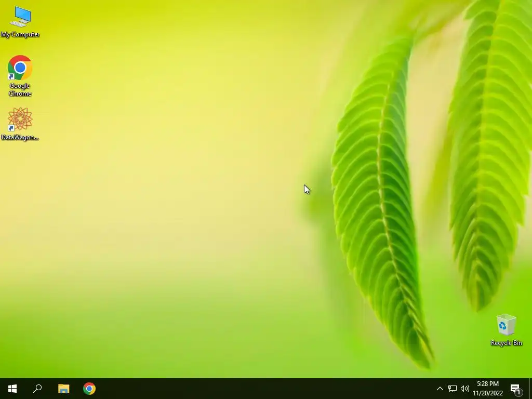This screenshot has width=532, height=399.
Task: Open the Action Center notifications icon
Action: tap(516, 389)
